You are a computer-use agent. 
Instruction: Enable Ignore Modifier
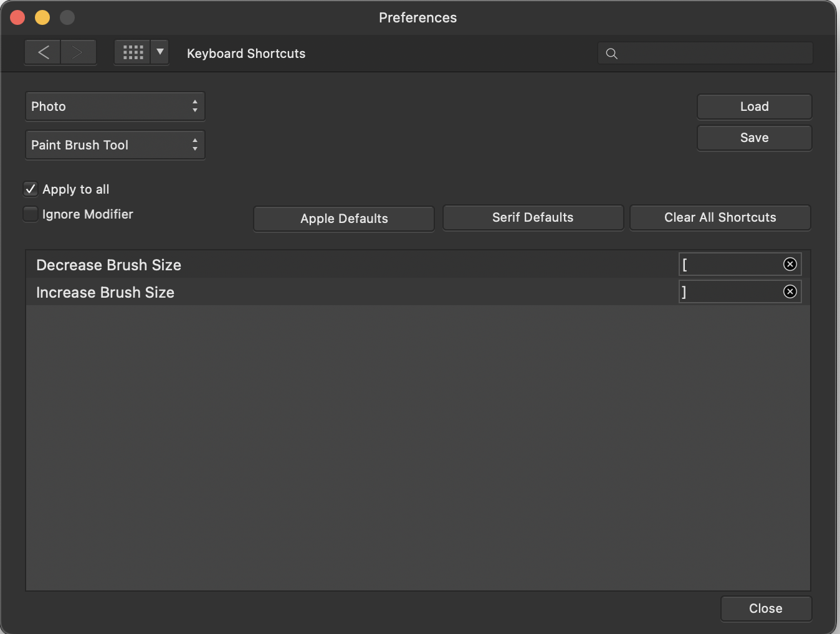30,214
